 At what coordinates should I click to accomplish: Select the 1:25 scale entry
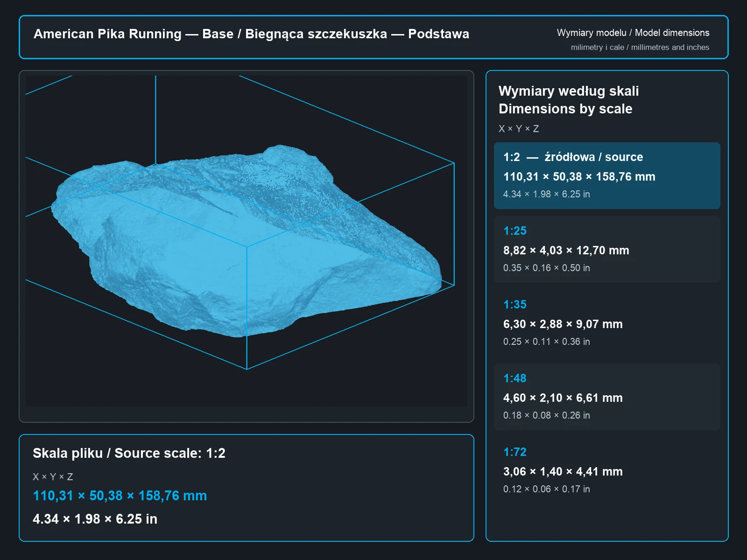tap(607, 249)
